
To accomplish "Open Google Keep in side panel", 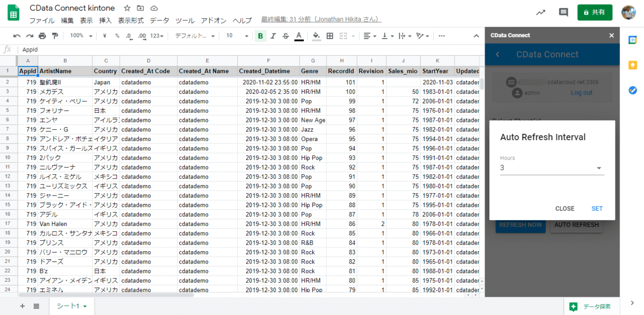I will point(632,65).
